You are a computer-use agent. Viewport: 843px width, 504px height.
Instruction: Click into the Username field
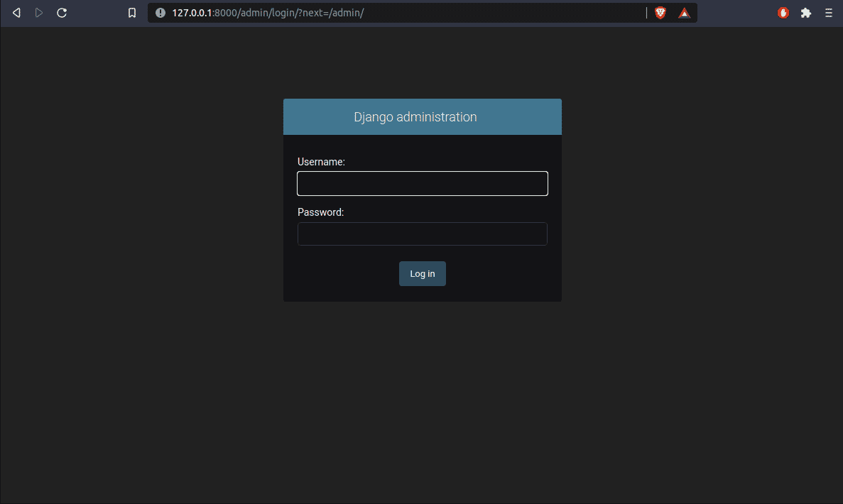tap(423, 183)
